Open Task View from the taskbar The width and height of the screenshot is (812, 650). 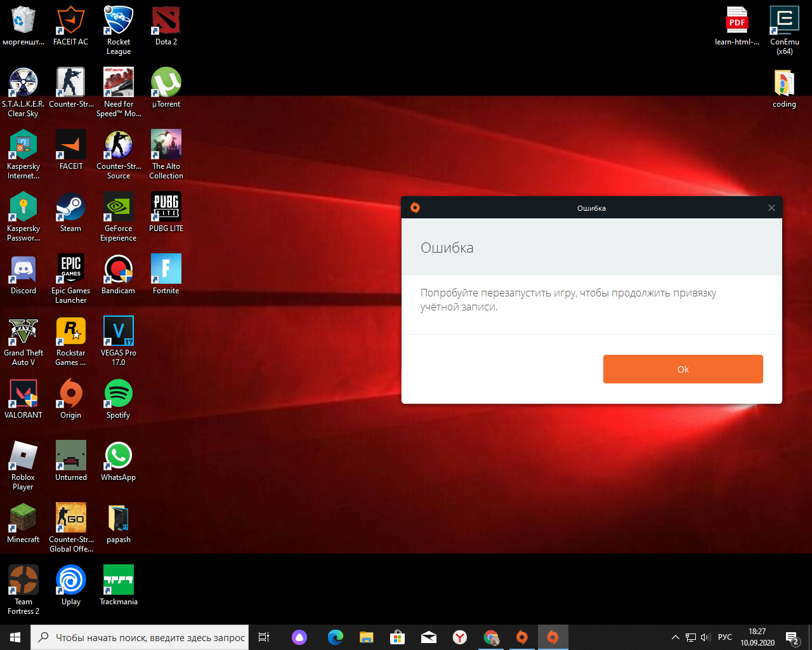click(x=264, y=637)
